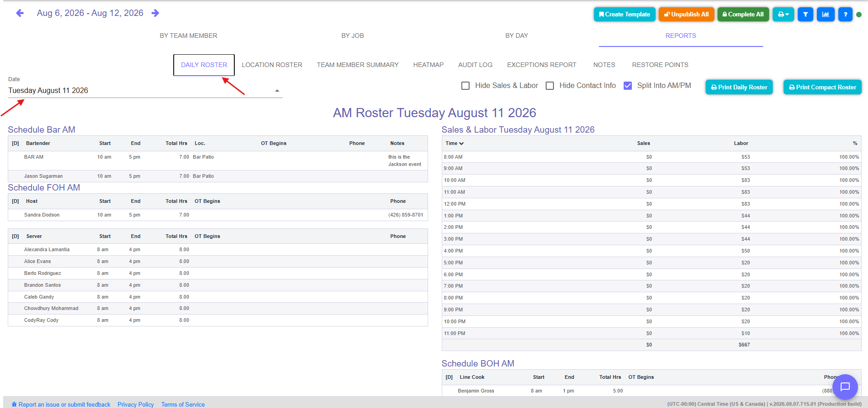Sort by the Time column chevron
The image size is (868, 408).
coord(461,144)
